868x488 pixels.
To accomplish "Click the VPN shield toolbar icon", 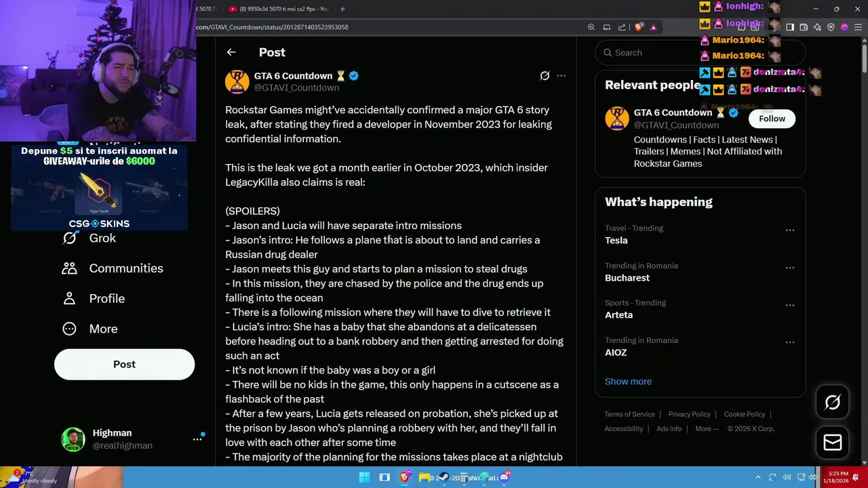I will coord(831,27).
